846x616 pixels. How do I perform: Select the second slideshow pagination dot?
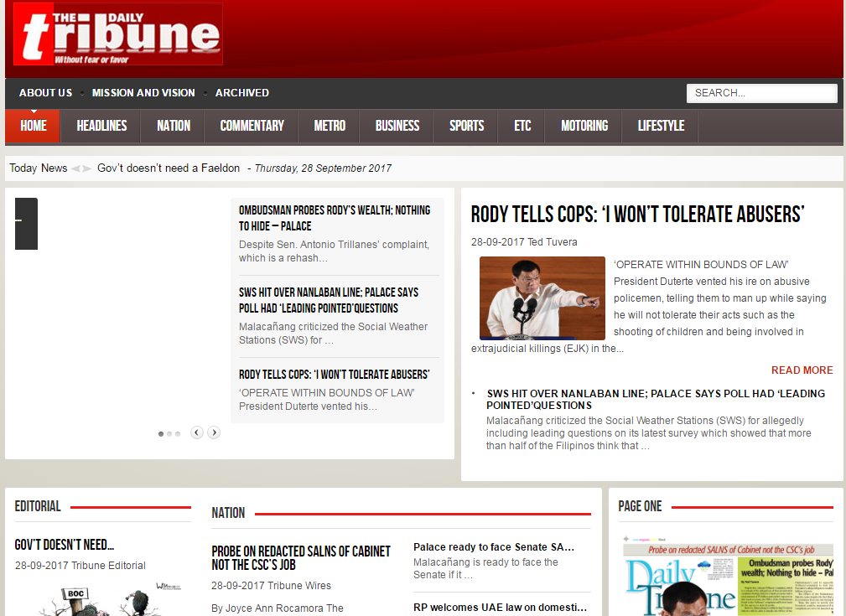coord(169,434)
